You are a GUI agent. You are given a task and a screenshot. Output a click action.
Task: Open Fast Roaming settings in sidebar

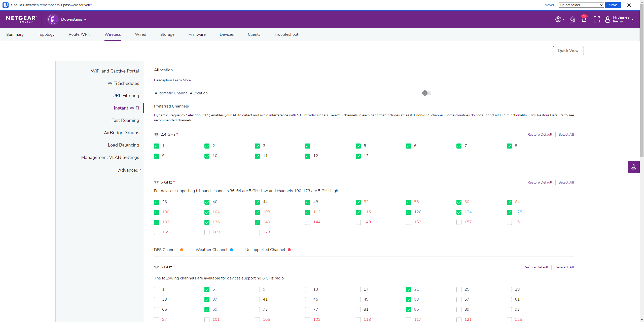(125, 120)
